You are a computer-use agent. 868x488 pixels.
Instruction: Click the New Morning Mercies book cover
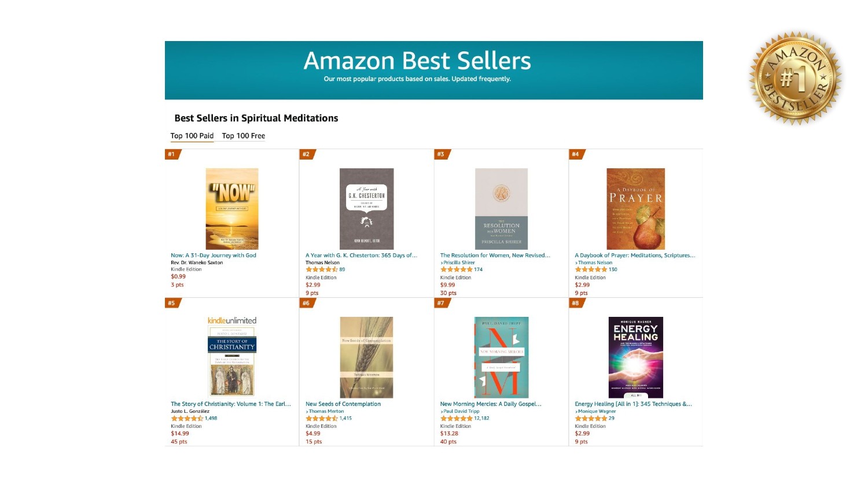click(501, 357)
